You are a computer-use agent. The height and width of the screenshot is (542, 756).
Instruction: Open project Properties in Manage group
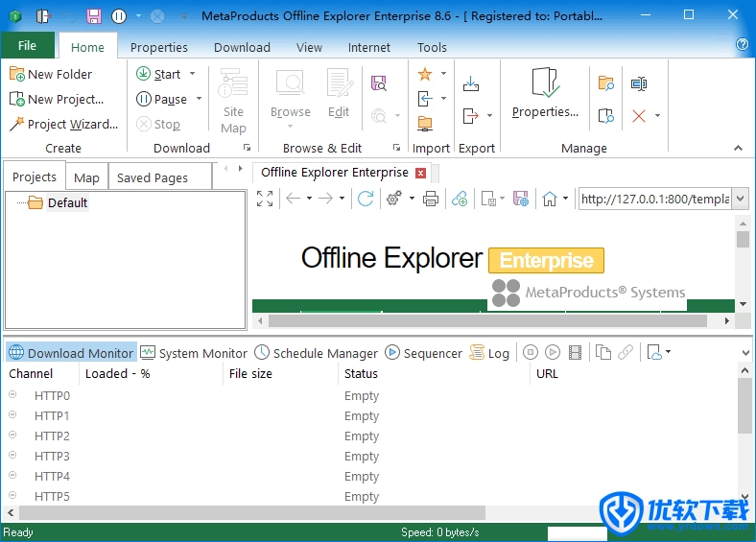click(x=545, y=93)
